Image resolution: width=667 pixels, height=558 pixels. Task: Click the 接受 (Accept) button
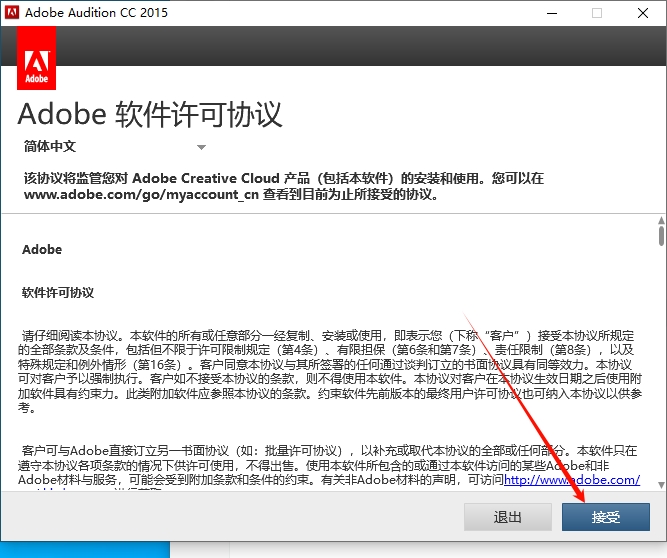[x=606, y=517]
